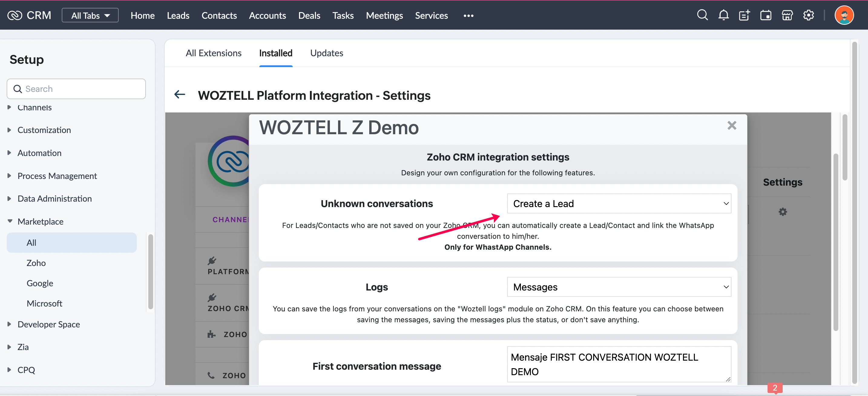Screen dimensions: 868x396
Task: Click the quick create plus icon
Action: pyautogui.click(x=744, y=15)
